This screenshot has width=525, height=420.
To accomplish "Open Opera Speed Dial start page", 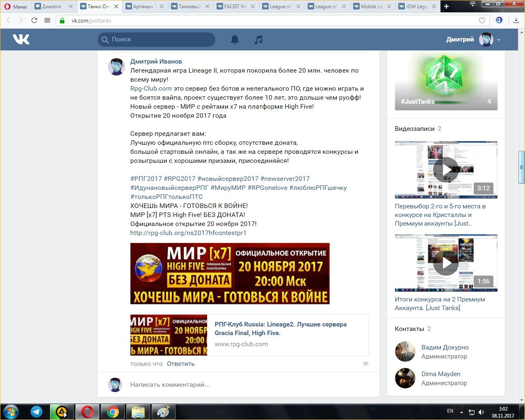I will tap(47, 21).
